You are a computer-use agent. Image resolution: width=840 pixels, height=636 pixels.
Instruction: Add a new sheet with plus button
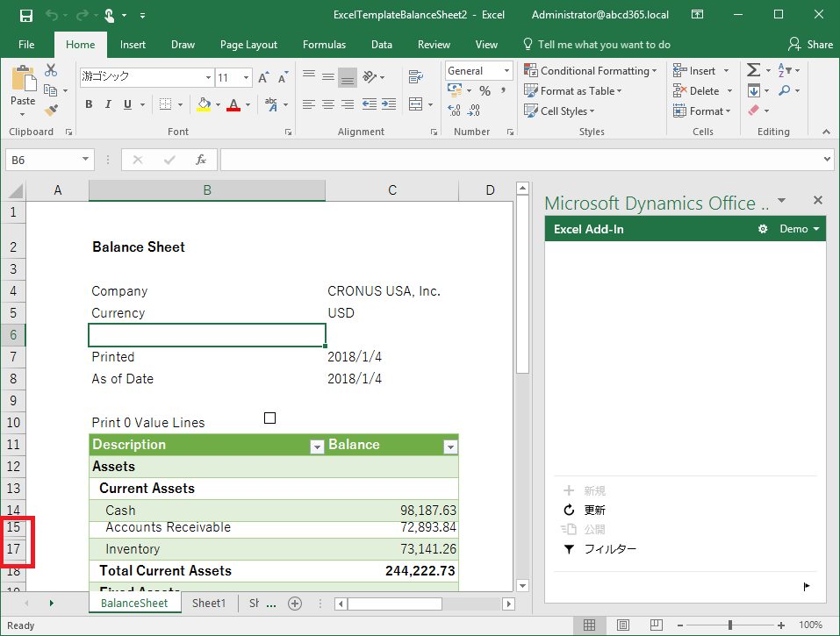(295, 604)
